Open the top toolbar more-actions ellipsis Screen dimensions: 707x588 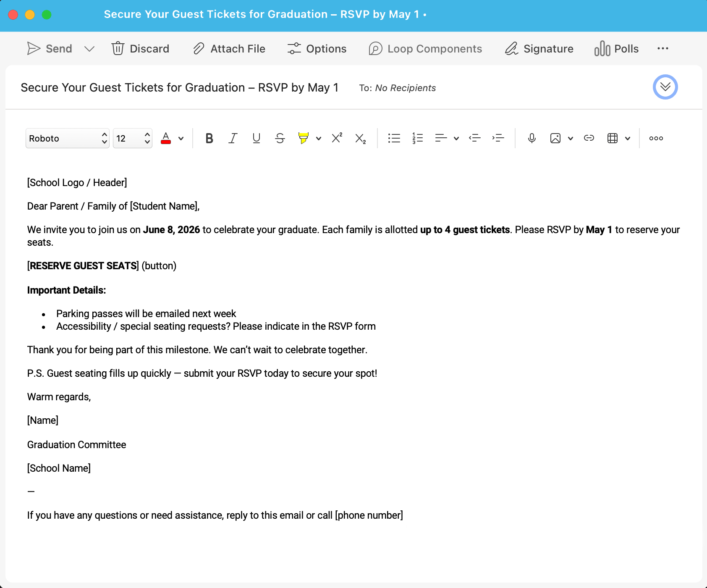(663, 49)
